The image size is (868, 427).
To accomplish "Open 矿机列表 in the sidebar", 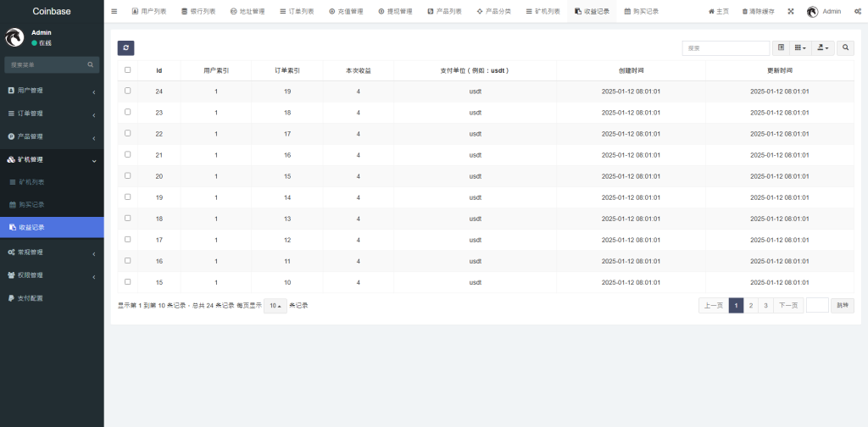I will pos(32,182).
